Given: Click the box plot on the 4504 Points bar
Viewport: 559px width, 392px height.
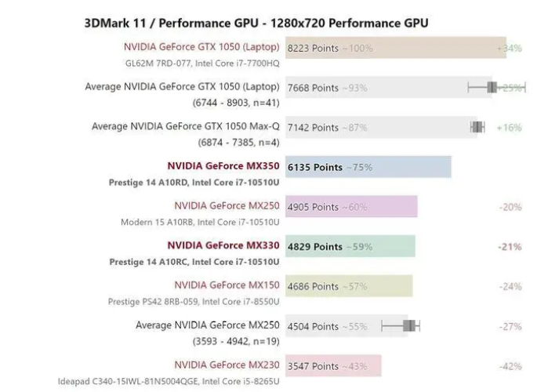Looking at the screenshot, I should (408, 325).
